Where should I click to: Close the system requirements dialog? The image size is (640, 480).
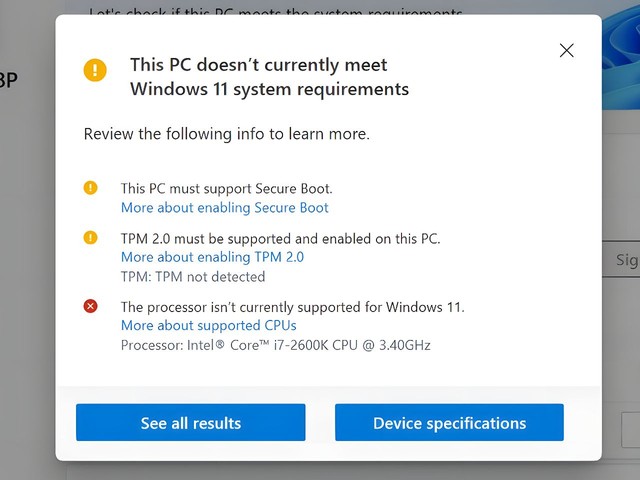567,50
